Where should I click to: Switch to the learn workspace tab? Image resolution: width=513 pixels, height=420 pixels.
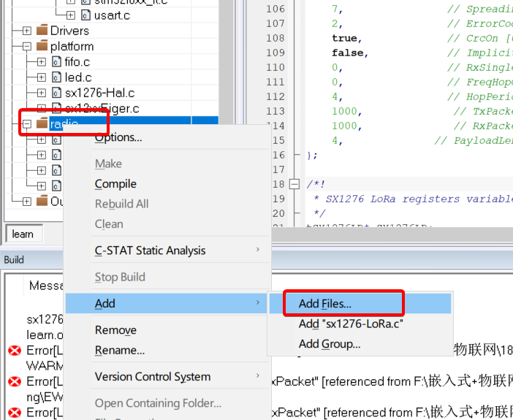(x=23, y=234)
